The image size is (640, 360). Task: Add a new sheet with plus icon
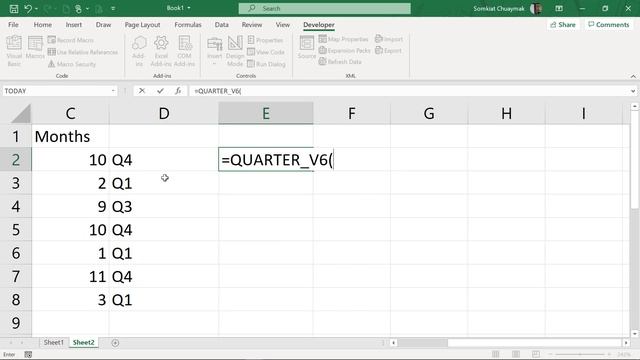pyautogui.click(x=115, y=343)
